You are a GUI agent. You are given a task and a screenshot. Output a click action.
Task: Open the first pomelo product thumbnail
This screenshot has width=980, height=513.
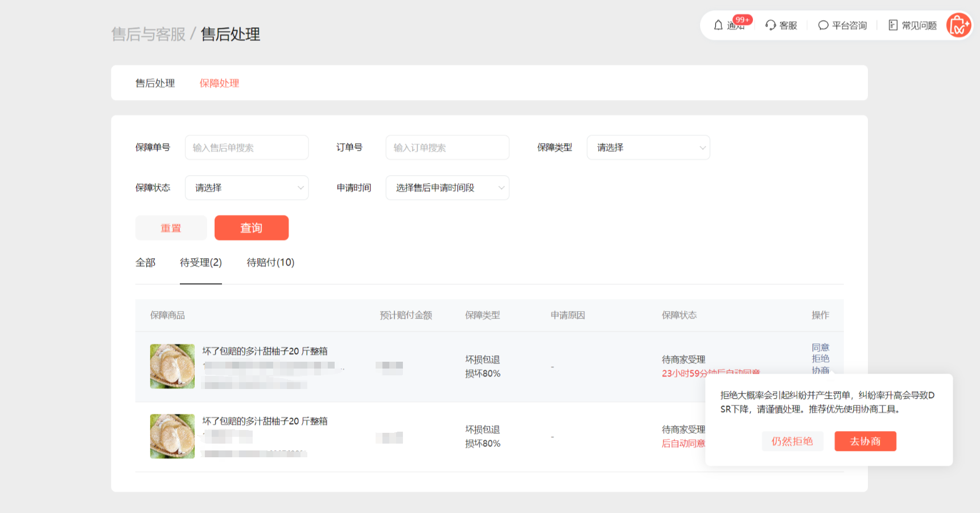[x=172, y=366]
